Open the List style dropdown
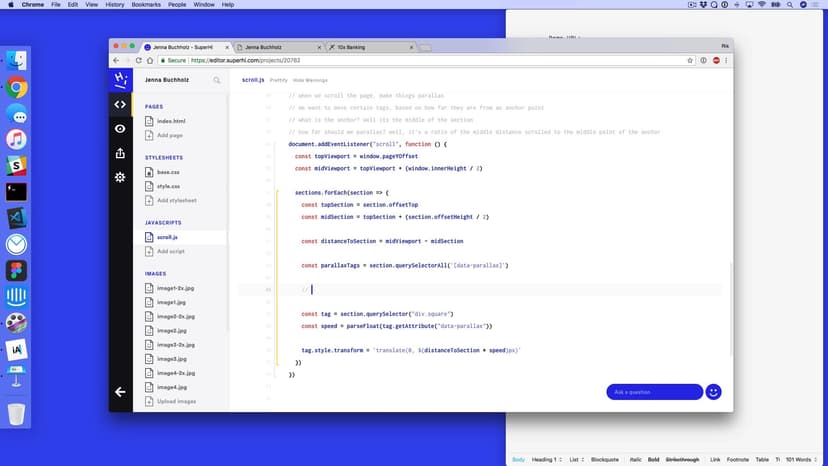The image size is (828, 466). tap(578, 459)
